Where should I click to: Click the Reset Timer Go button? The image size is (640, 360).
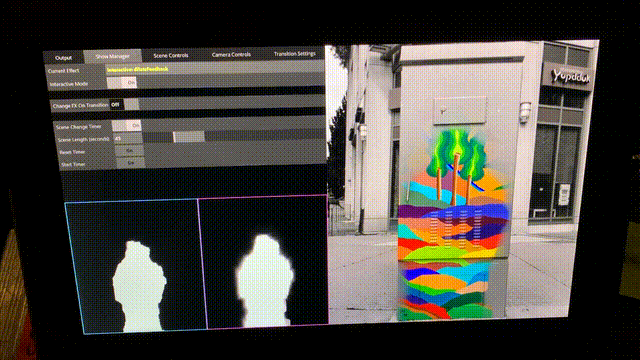coord(129,151)
